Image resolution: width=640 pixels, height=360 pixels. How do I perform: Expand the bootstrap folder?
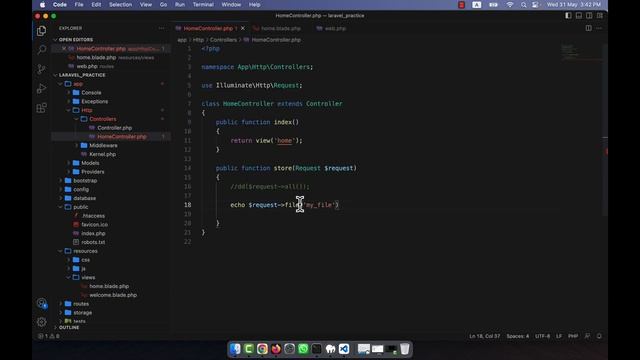point(85,180)
